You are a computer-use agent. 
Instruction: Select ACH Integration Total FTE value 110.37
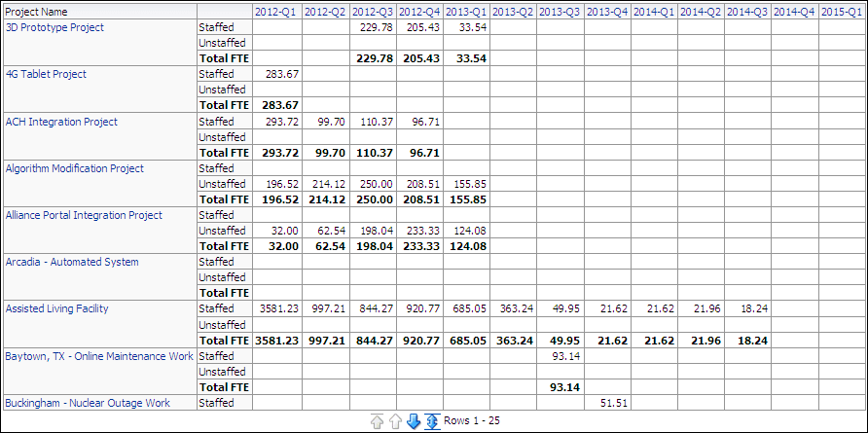tap(373, 152)
